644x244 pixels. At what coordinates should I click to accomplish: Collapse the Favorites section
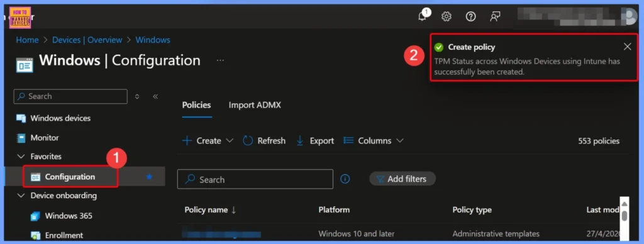click(x=21, y=157)
